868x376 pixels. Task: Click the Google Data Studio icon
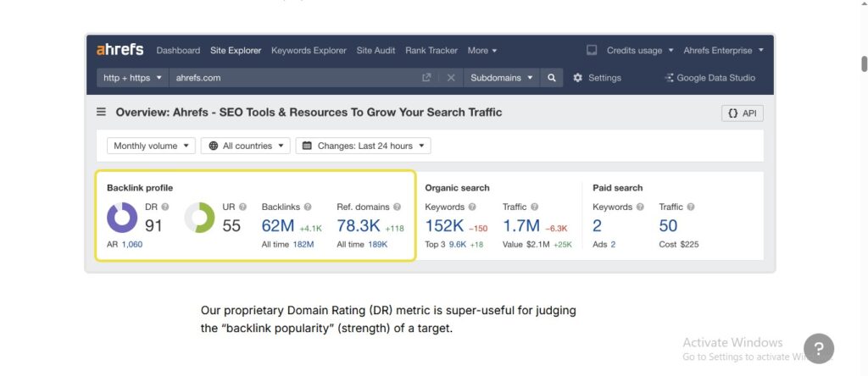point(669,78)
